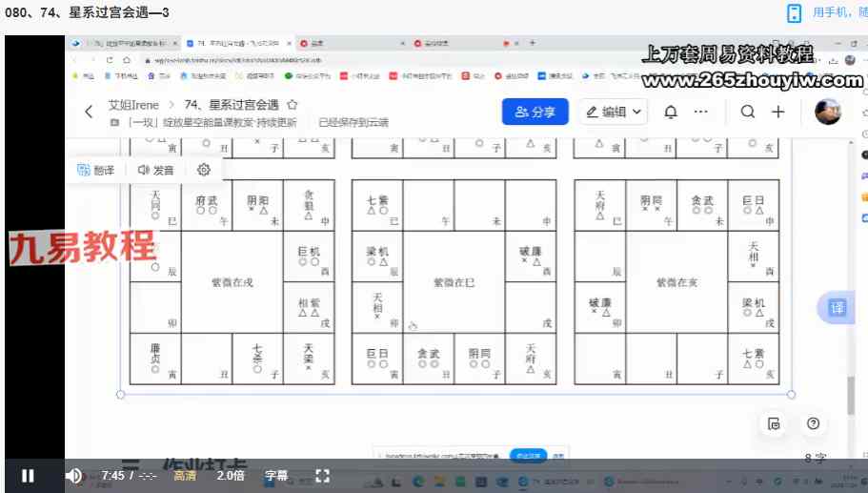Pause the video playback
The height and width of the screenshot is (493, 868).
point(28,476)
